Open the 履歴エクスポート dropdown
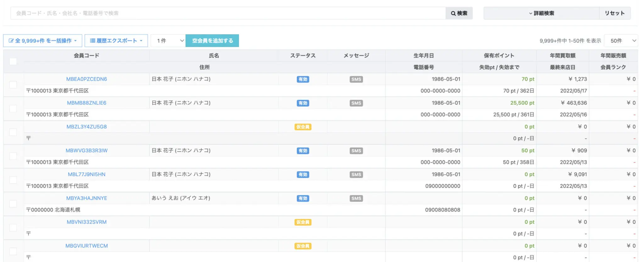 pos(116,41)
